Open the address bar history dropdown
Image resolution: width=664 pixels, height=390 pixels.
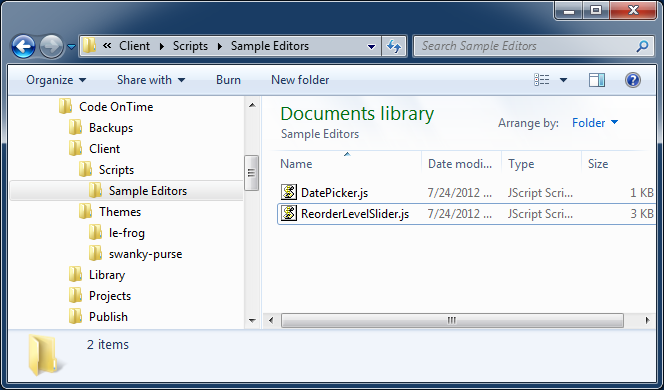[371, 46]
